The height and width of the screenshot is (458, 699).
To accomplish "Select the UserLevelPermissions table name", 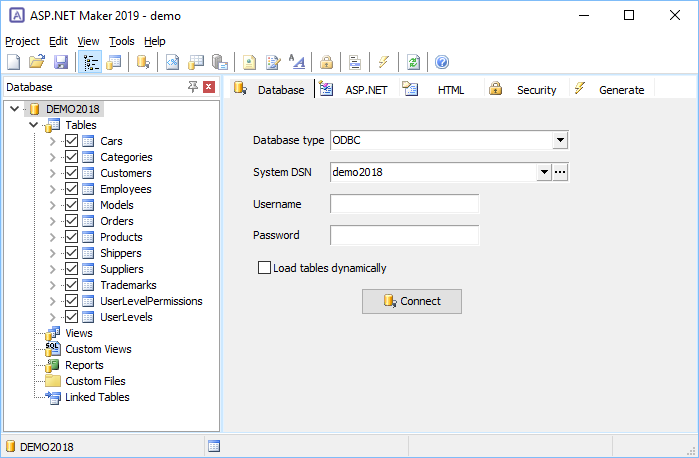I will coord(151,301).
